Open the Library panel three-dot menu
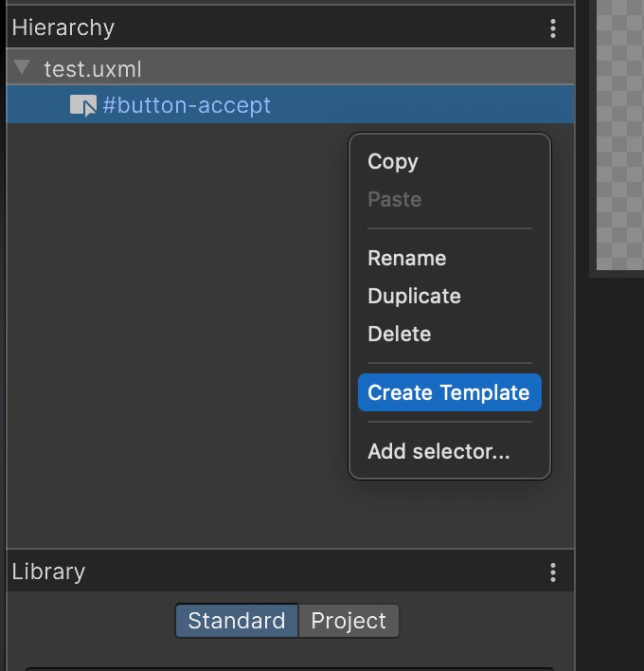Viewport: 644px width, 671px height. click(x=553, y=572)
